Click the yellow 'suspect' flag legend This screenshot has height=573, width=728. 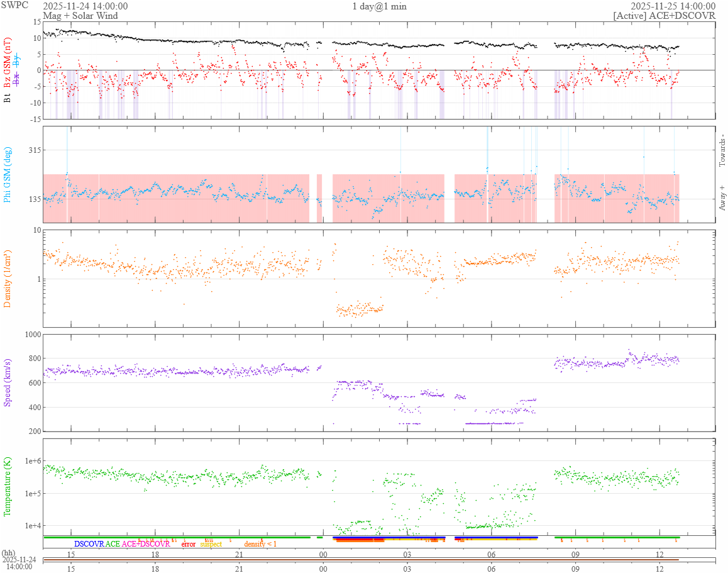click(211, 544)
